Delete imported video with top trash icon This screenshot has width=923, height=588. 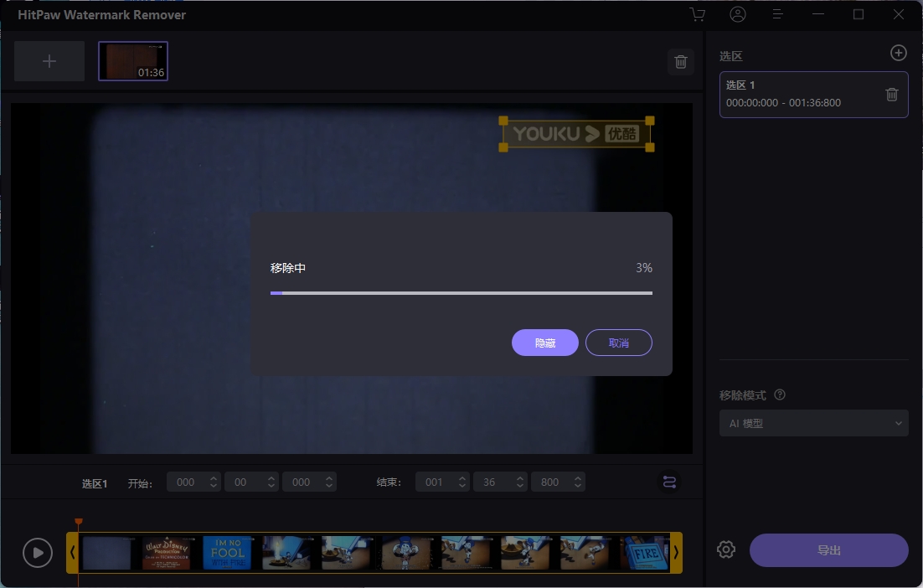pos(680,62)
